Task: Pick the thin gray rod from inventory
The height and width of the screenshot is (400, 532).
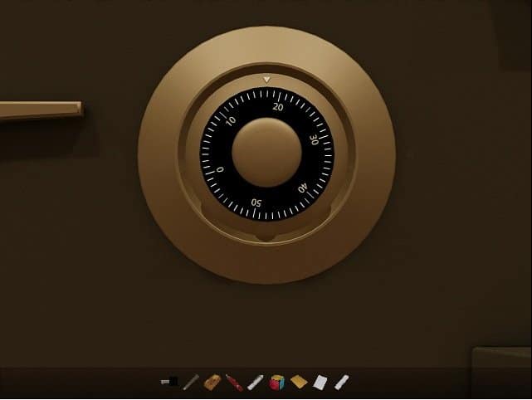Action: 191,382
